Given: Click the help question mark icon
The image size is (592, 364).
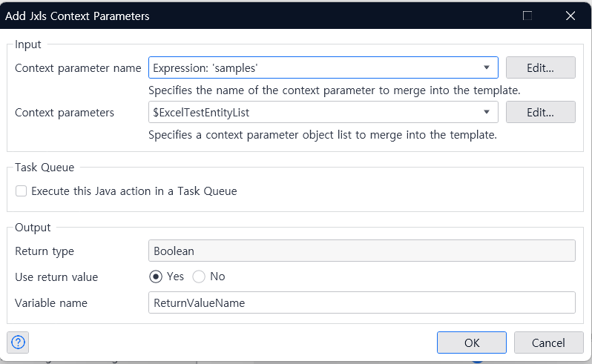Looking at the screenshot, I should point(19,342).
